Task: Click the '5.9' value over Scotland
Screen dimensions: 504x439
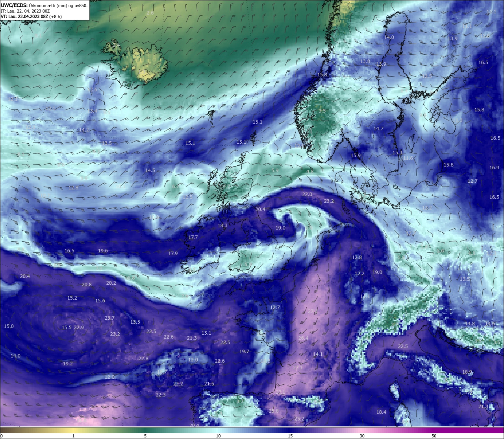Action: [275, 170]
